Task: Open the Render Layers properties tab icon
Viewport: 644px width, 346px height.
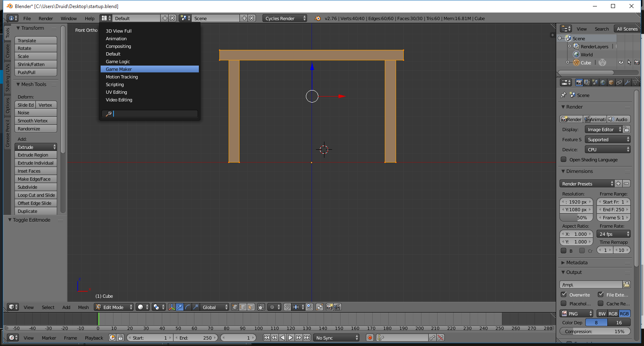Action: (x=587, y=82)
